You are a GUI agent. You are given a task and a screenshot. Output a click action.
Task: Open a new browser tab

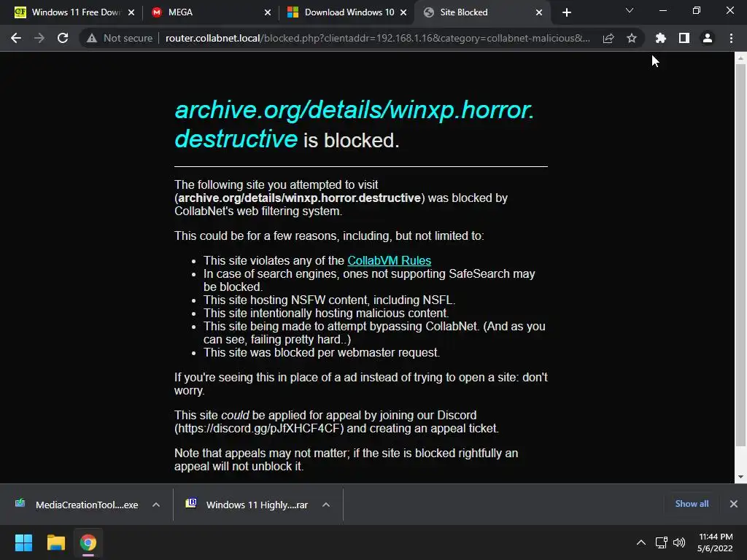[x=566, y=12]
